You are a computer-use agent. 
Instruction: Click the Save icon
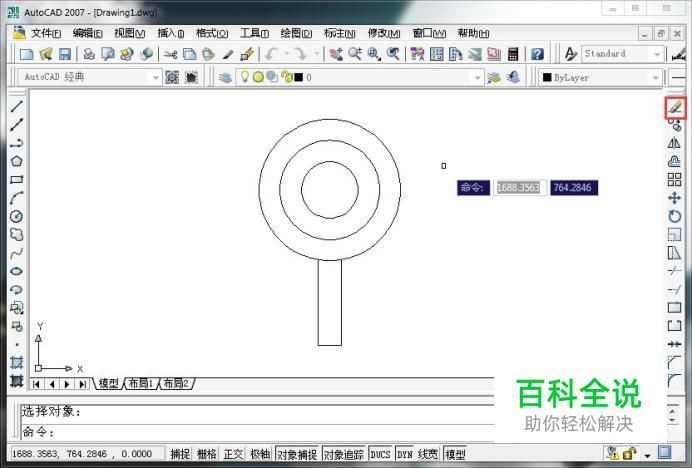pyautogui.click(x=65, y=54)
